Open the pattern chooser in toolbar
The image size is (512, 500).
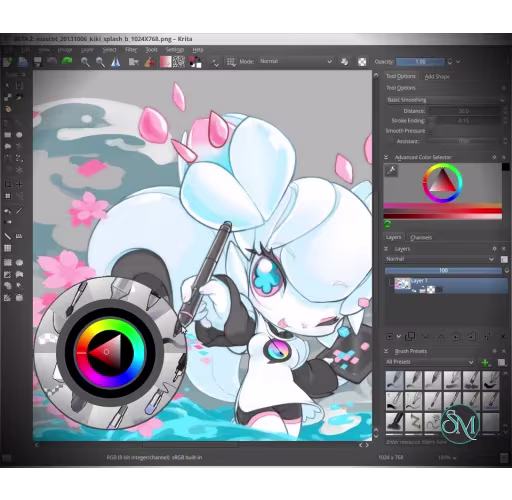[179, 62]
